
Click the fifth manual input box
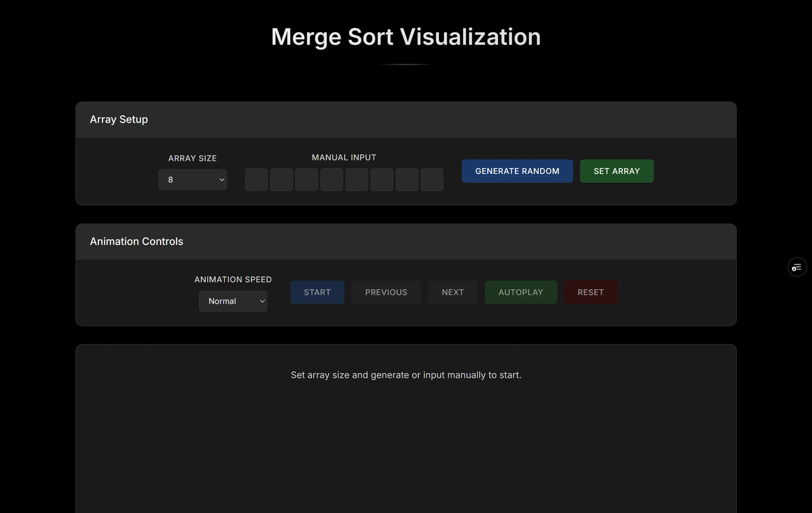[x=357, y=179]
